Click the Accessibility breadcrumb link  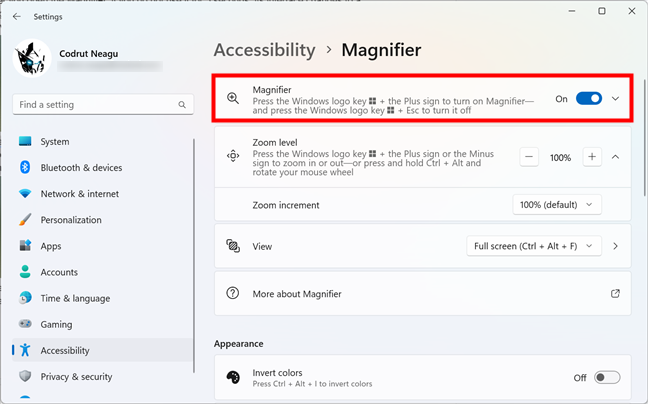click(264, 50)
